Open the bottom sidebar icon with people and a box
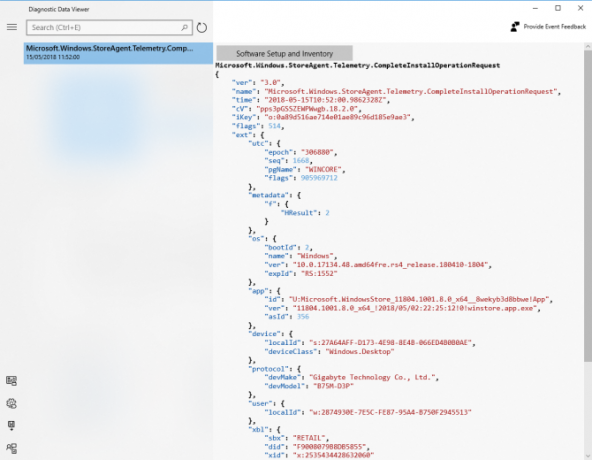This screenshot has height=460, width=592. point(12,448)
